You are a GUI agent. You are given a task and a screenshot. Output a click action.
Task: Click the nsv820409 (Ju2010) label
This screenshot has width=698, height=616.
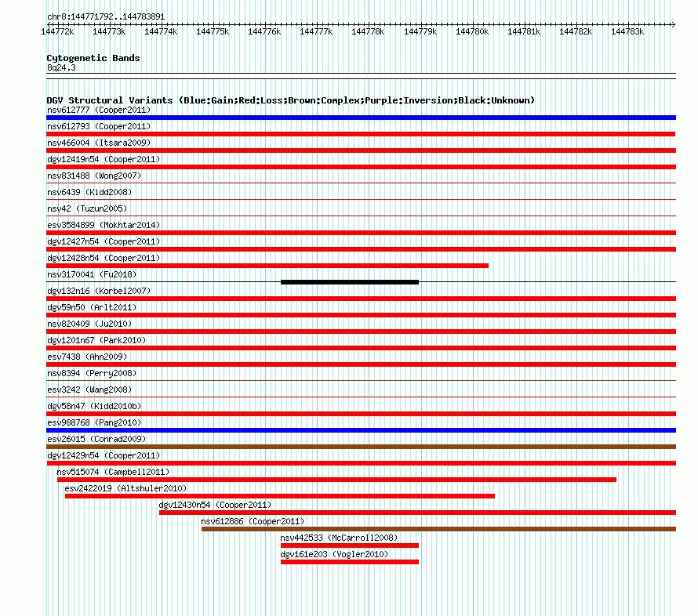[89, 324]
